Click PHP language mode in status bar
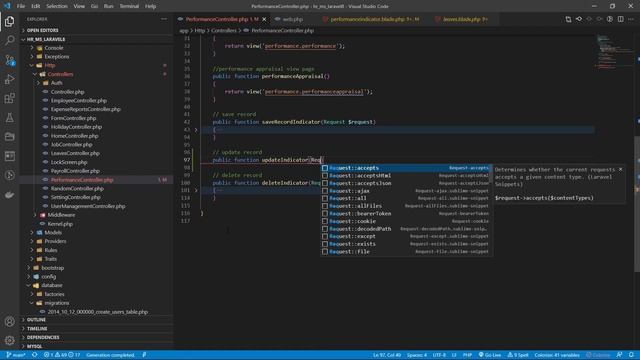640x360 pixels. (467, 355)
